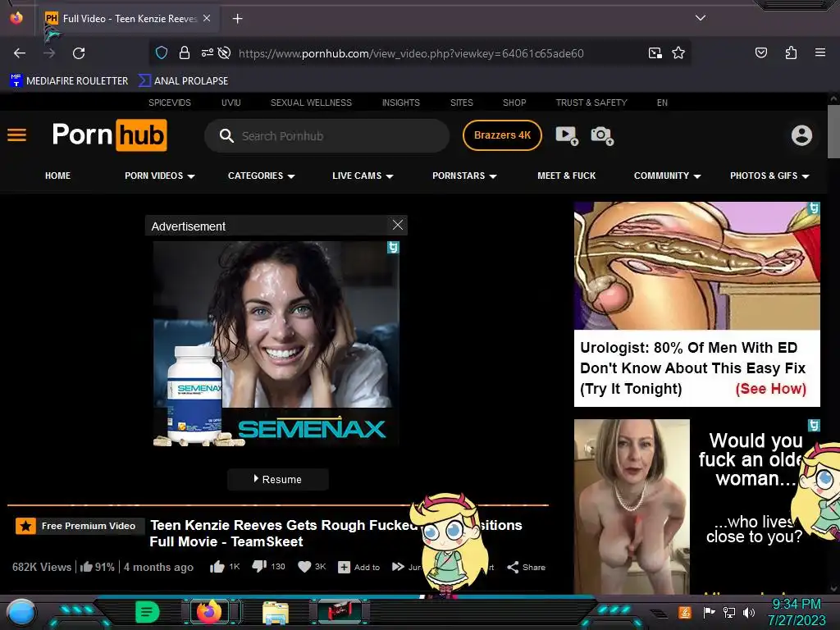Screen dimensions: 840x630
Task: Open the MEDIAFIRE ROULETTER bookmark
Action: [69, 81]
